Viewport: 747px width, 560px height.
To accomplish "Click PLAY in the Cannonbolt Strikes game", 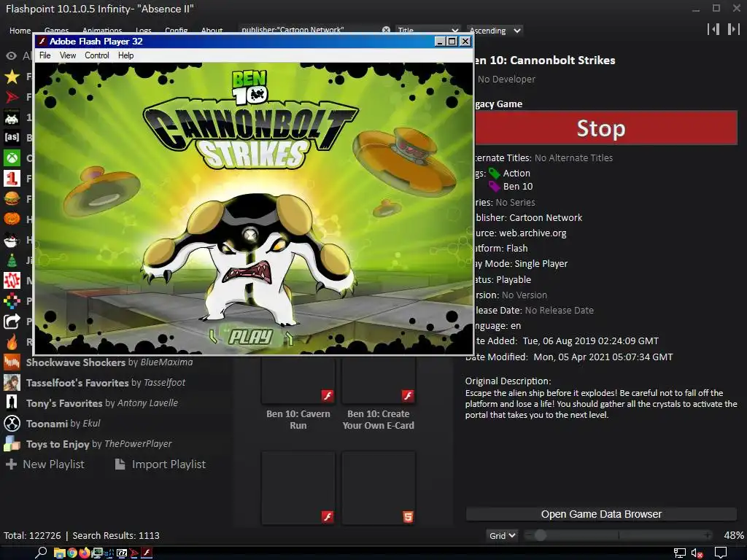I will pyautogui.click(x=251, y=337).
